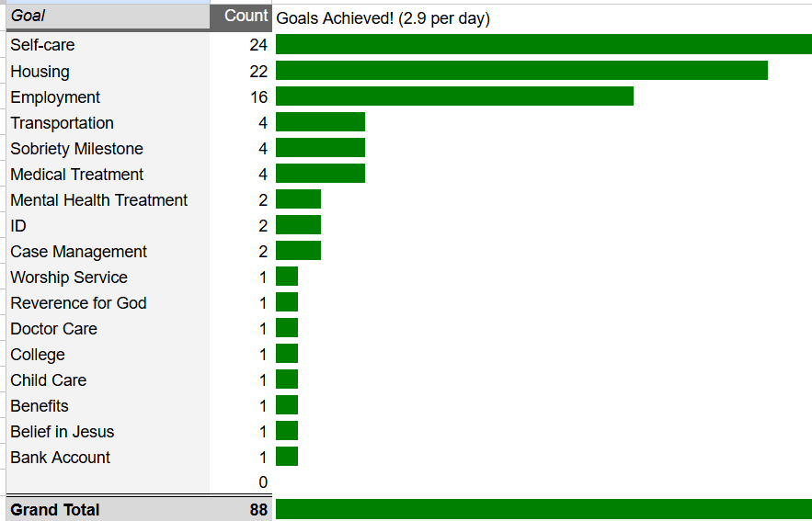Image resolution: width=812 pixels, height=521 pixels.
Task: Click the count 1 for Worship Service
Action: point(263,277)
